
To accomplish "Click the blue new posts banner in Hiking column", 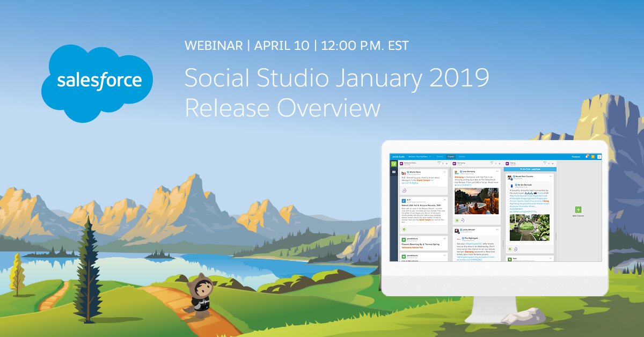I will pos(530,169).
